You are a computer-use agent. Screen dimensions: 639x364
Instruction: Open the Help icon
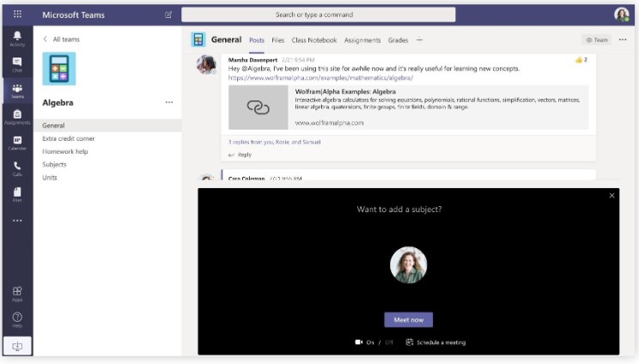click(17, 319)
